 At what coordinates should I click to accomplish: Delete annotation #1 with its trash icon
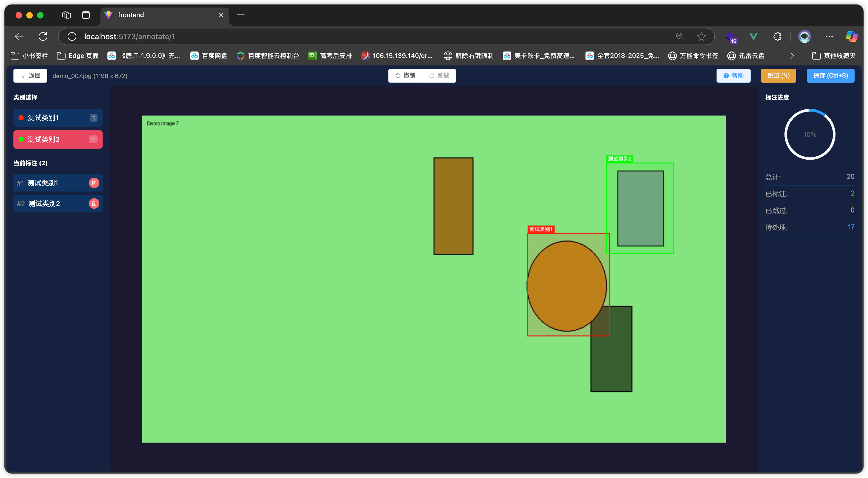tap(94, 183)
